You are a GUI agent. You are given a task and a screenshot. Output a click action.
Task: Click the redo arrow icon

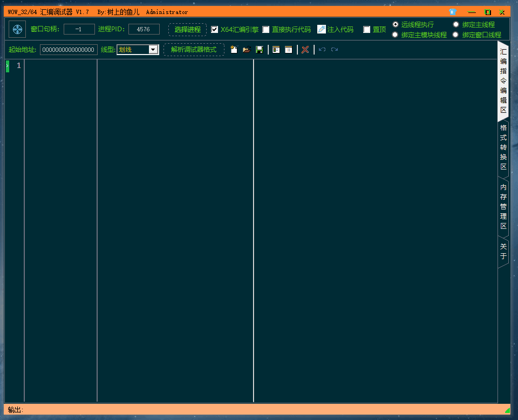point(335,50)
